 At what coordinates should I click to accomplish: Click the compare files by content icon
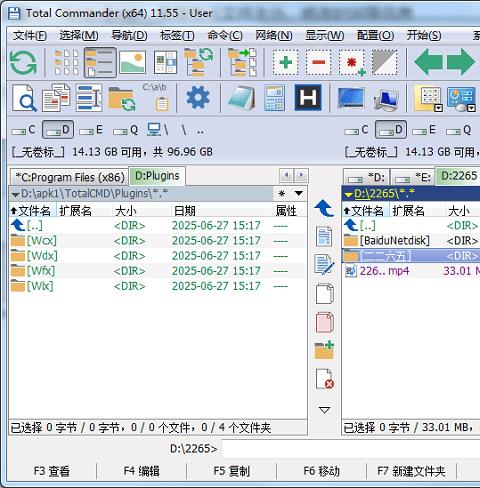(56, 98)
